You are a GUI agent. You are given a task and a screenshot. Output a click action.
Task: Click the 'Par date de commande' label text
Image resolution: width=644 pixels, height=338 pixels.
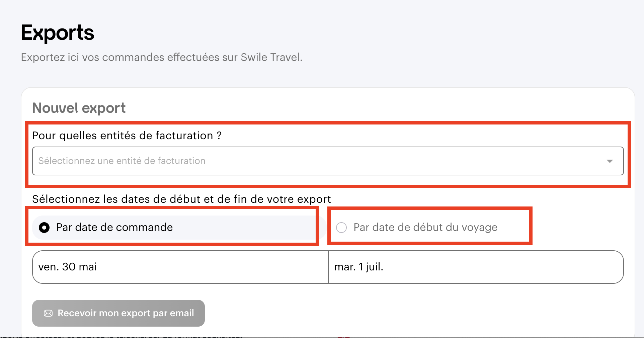[114, 228]
